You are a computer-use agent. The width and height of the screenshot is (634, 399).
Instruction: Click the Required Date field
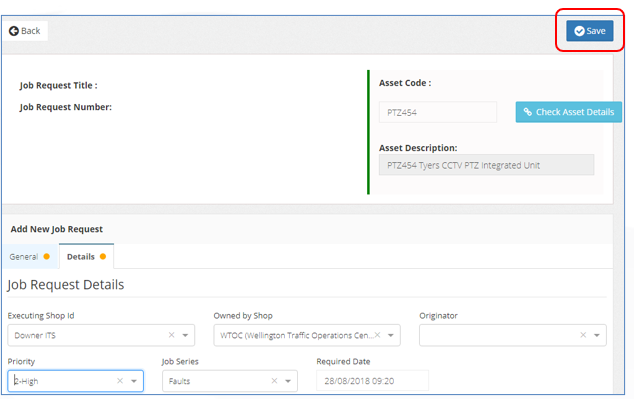click(x=372, y=381)
